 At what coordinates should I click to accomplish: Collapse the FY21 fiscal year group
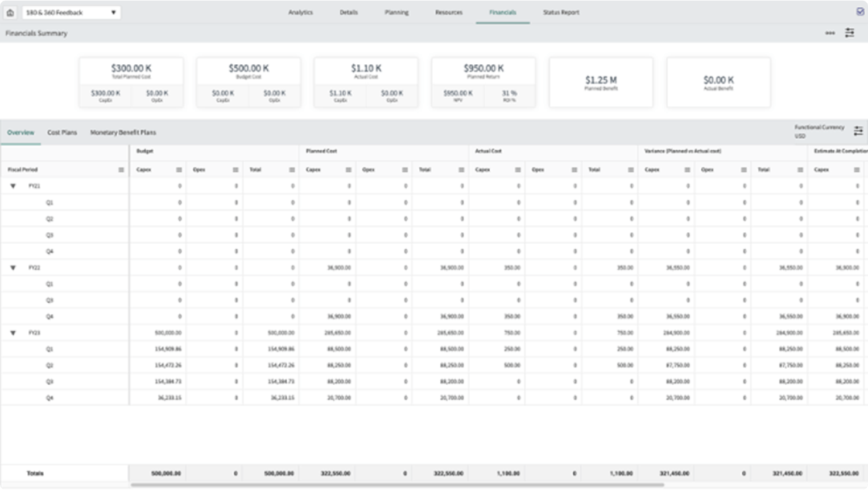[x=13, y=186]
